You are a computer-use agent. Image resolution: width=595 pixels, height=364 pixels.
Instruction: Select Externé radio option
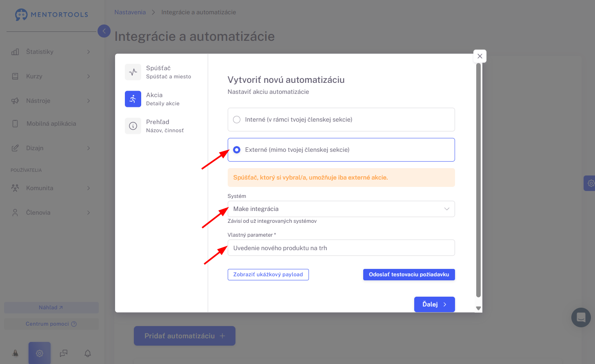[x=237, y=150]
